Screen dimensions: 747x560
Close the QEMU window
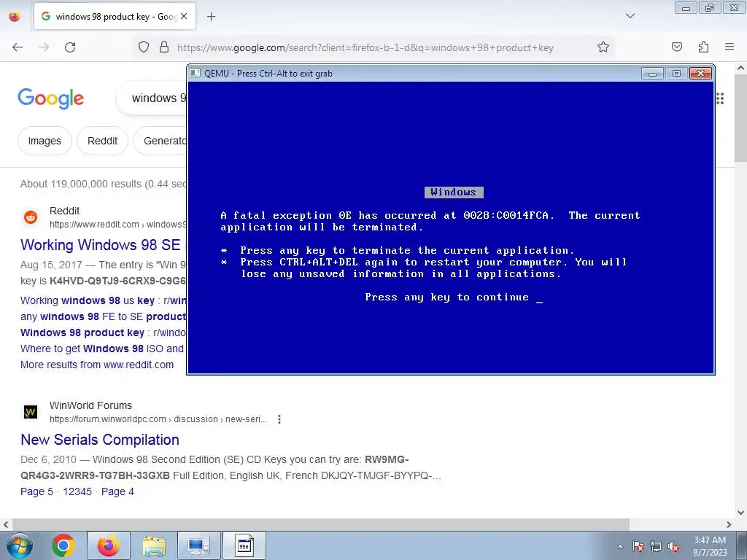[700, 74]
